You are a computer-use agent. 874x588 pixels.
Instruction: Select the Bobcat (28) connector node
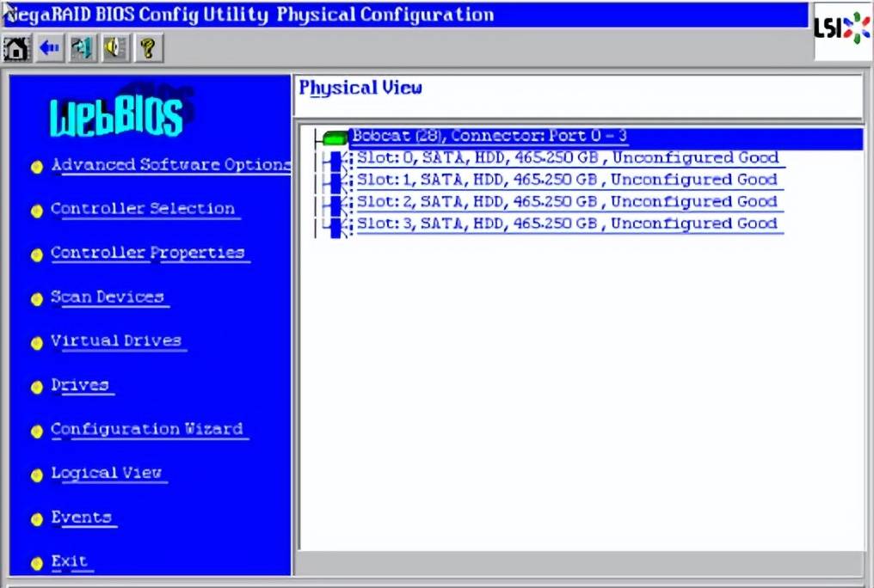pos(489,137)
